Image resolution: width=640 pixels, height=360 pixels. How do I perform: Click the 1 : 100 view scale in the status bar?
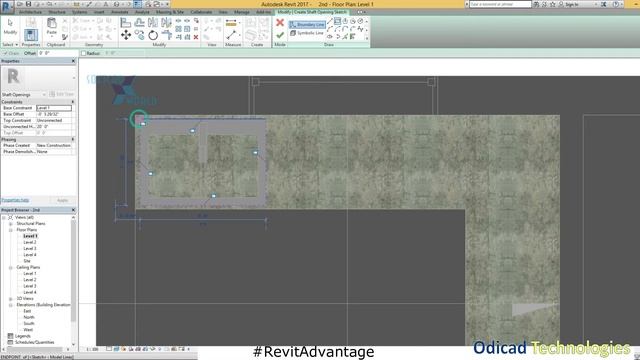tap(93, 349)
